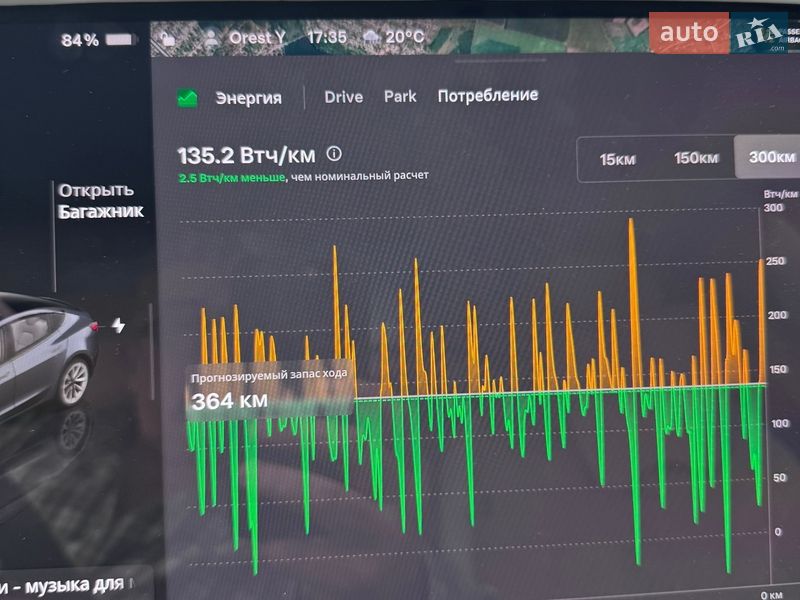Open charge port via lightning bolt icon
This screenshot has width=800, height=600.
(x=119, y=326)
